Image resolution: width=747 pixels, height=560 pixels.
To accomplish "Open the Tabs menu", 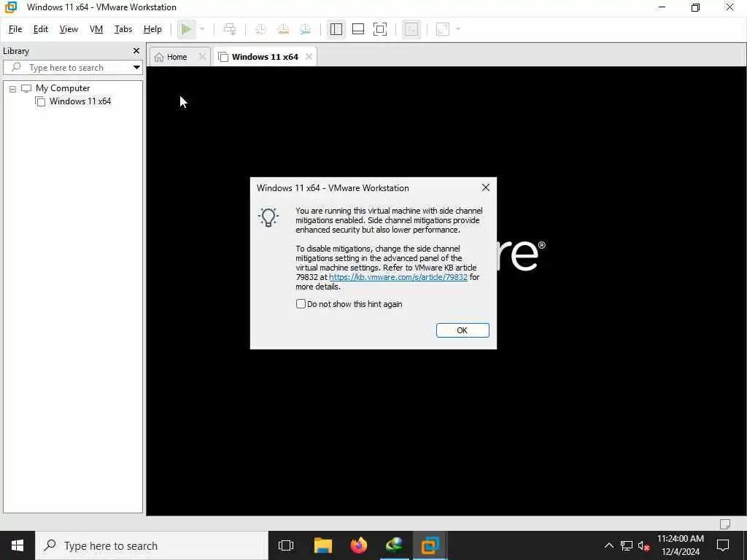I will (x=123, y=29).
